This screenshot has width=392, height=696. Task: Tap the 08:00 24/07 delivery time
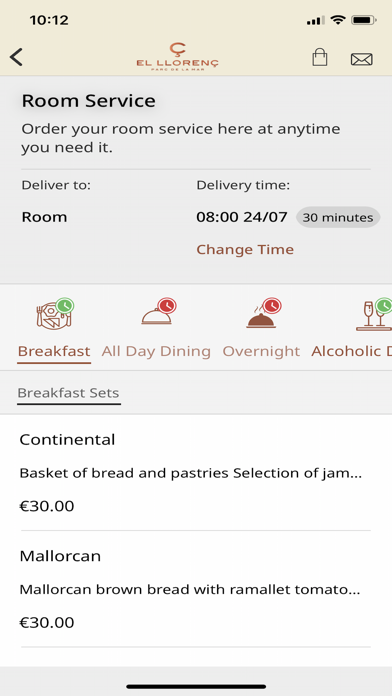click(242, 218)
